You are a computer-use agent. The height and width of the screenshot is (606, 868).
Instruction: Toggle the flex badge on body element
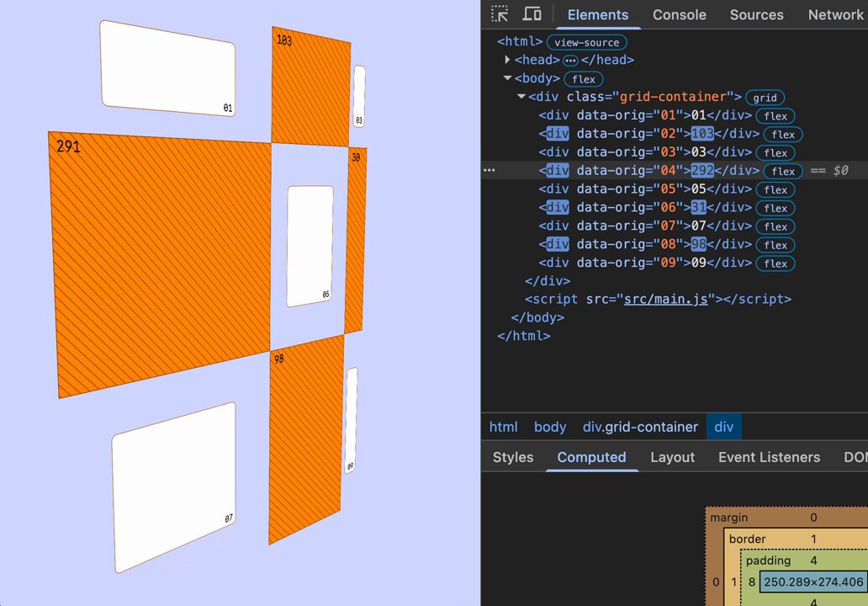point(584,79)
